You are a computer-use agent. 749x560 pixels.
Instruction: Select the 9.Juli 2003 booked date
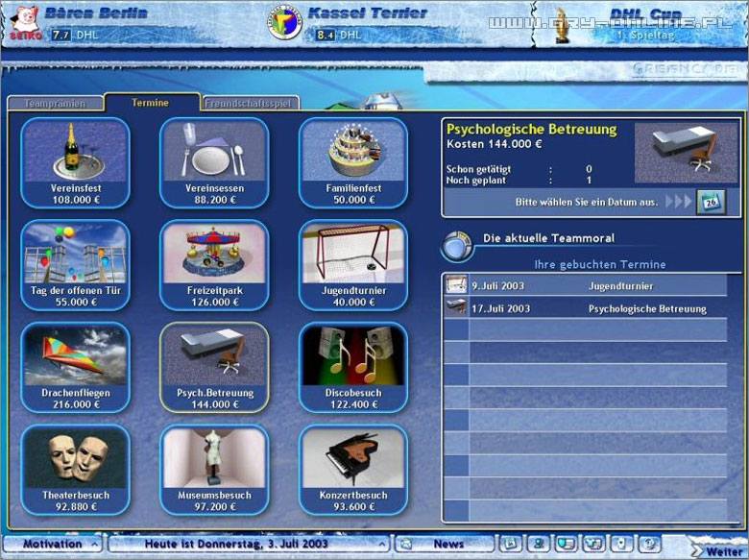pyautogui.click(x=498, y=285)
